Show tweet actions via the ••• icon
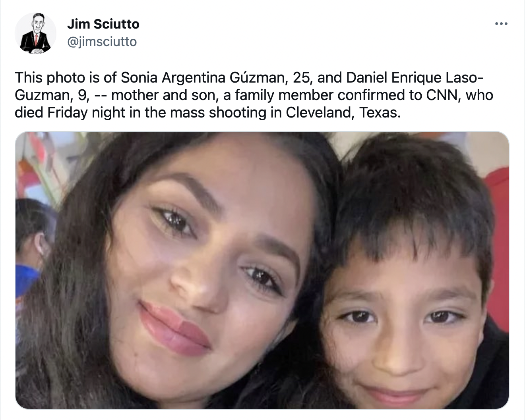Viewport: 527px width, 420px height. (501, 24)
